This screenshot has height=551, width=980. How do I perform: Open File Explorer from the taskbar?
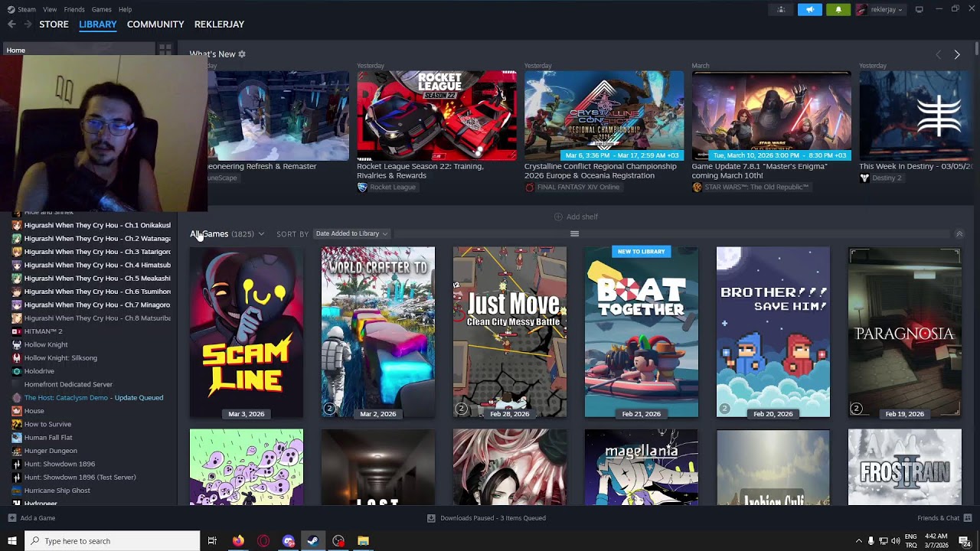363,541
